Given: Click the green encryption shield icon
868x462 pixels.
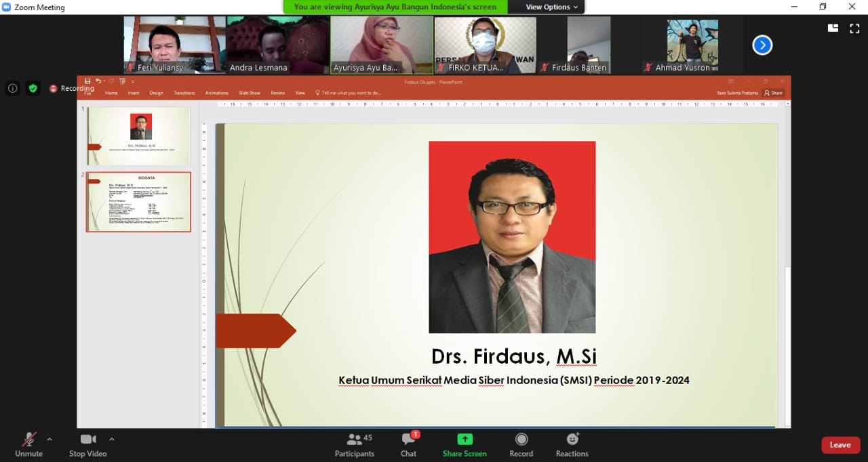Looking at the screenshot, I should (33, 88).
